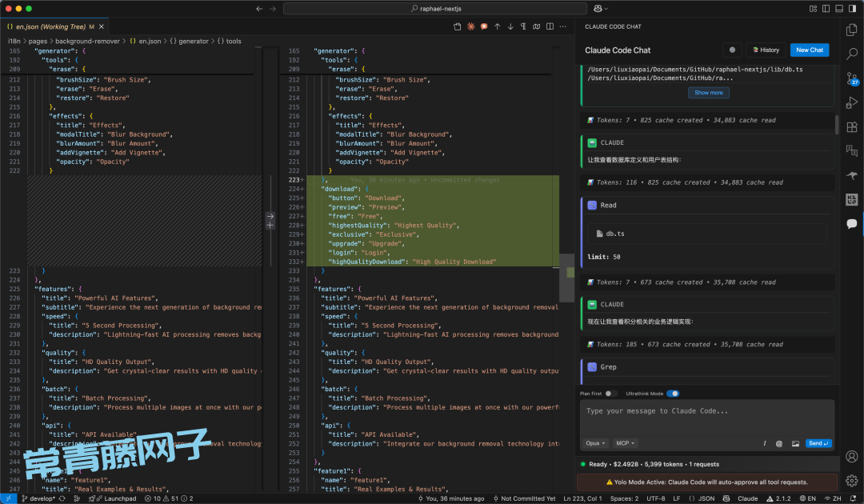This screenshot has height=504, width=864.
Task: Select the en.json (Working Tree) tab
Action: pyautogui.click(x=54, y=26)
